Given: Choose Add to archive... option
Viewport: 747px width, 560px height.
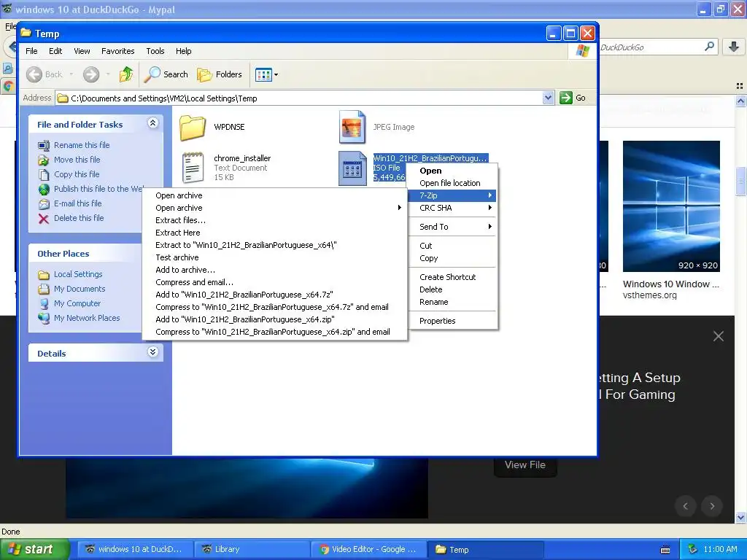Looking at the screenshot, I should click(275, 270).
